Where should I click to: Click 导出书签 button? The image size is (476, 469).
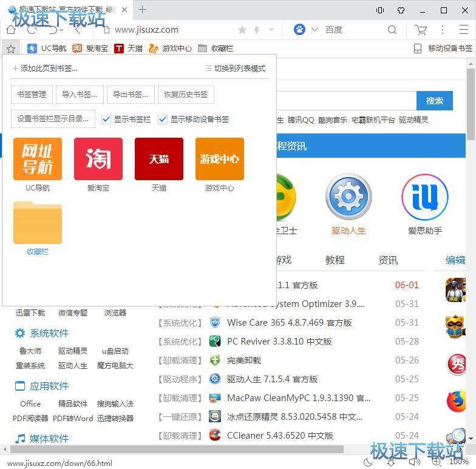click(131, 95)
